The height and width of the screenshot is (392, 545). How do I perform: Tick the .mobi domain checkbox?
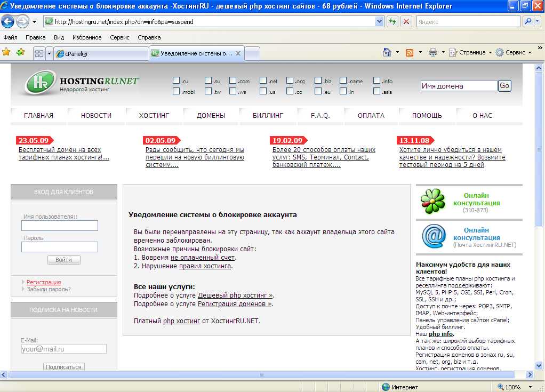(176, 91)
